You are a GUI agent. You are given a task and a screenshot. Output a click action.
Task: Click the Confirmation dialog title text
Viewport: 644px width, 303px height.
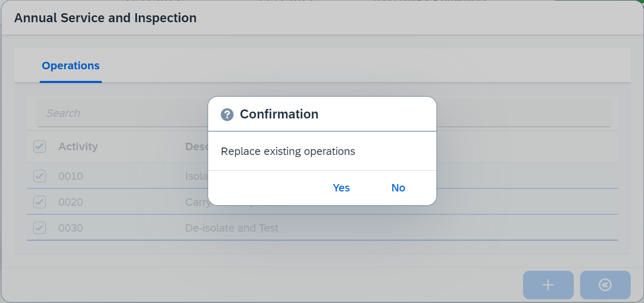[279, 114]
